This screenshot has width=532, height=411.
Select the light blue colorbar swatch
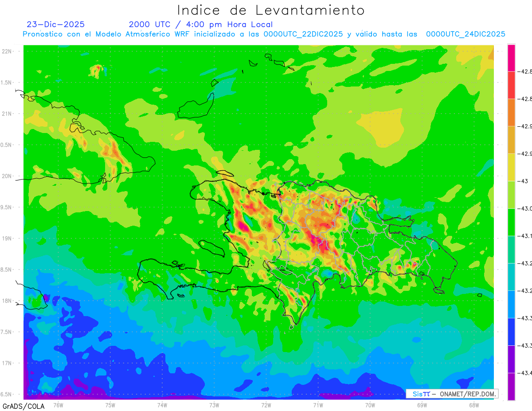pyautogui.click(x=511, y=305)
